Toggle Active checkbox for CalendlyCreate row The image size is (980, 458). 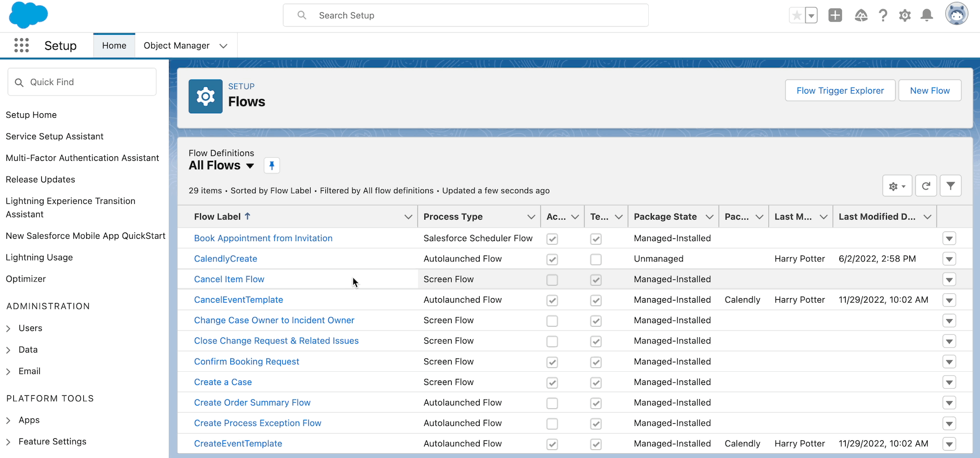tap(552, 259)
